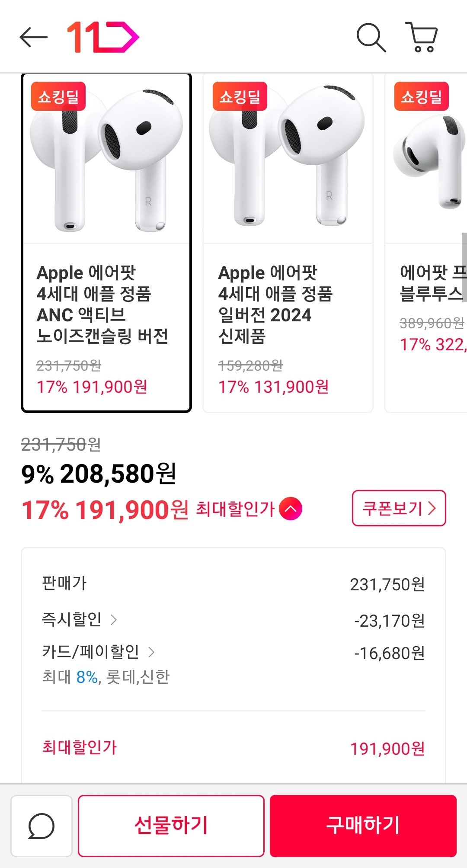The image size is (467, 868).
Task: Tap the 쇼킹딜 badge on the second product
Action: click(x=240, y=96)
